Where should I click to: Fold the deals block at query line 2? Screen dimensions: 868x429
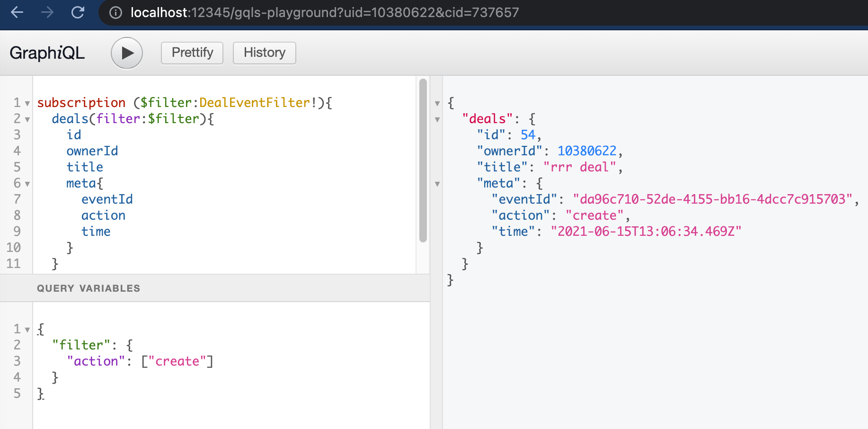click(x=27, y=119)
